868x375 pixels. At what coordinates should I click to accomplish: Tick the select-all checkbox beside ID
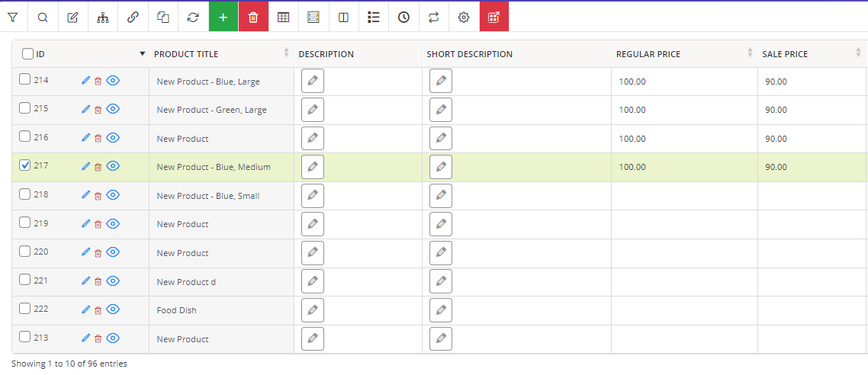click(27, 53)
